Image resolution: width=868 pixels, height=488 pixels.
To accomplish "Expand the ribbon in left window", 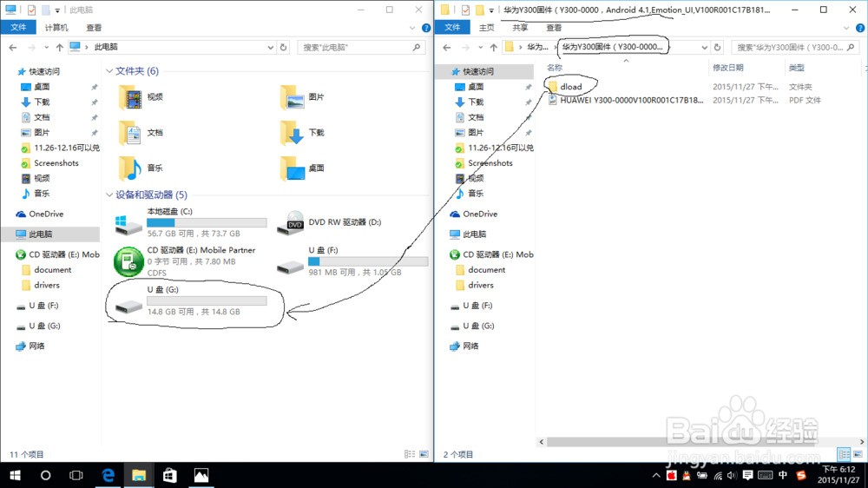I will [412, 28].
